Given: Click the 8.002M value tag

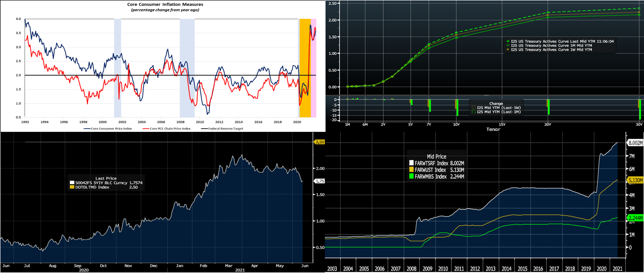Looking at the screenshot, I should tap(634, 143).
